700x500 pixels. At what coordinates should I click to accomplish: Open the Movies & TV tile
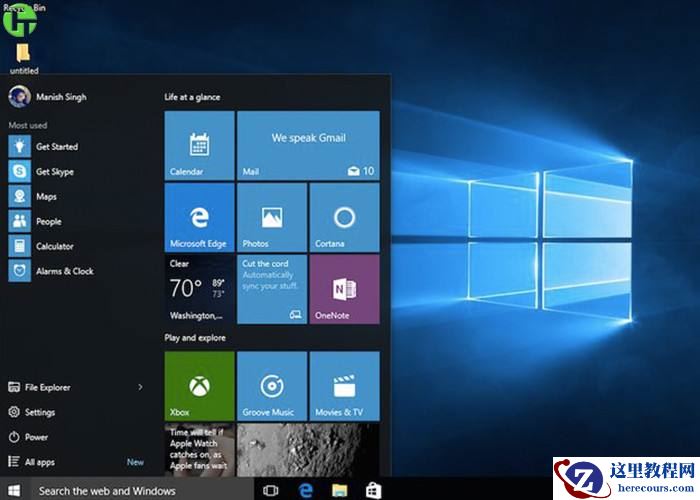(x=345, y=386)
